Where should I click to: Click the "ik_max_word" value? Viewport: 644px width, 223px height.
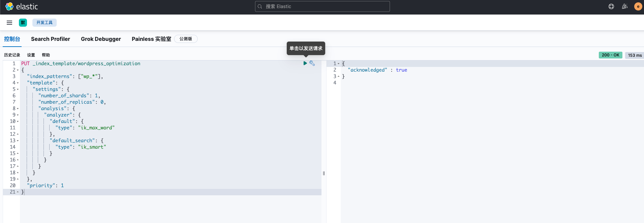click(x=96, y=128)
